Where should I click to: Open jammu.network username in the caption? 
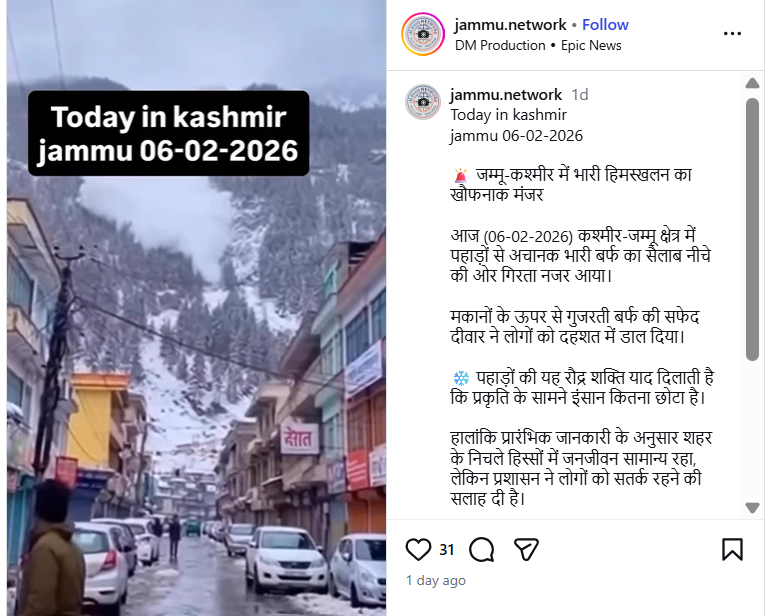click(x=506, y=94)
